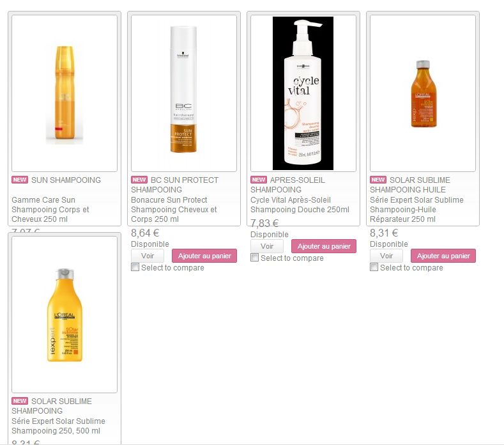
Task: Add BC Sun Protect Shampooing to cart
Action: 204,256
